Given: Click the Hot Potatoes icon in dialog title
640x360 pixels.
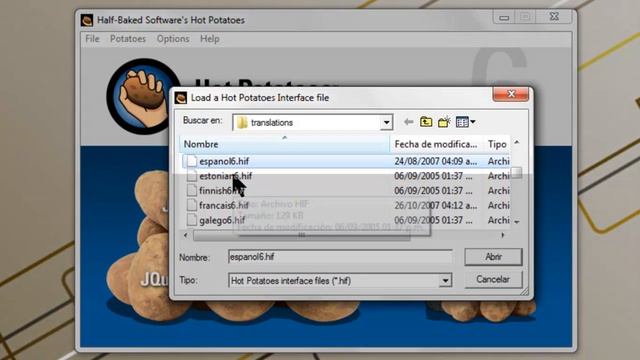Looking at the screenshot, I should click(x=181, y=98).
